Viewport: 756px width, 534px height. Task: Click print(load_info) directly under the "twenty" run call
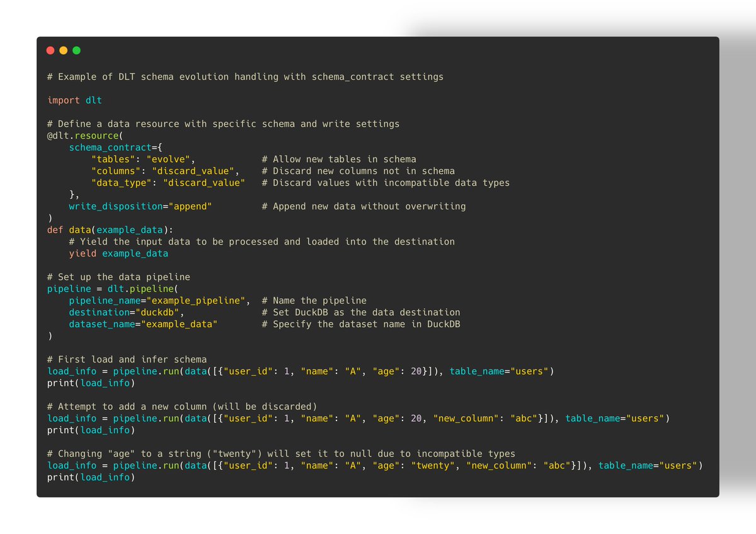pos(91,477)
